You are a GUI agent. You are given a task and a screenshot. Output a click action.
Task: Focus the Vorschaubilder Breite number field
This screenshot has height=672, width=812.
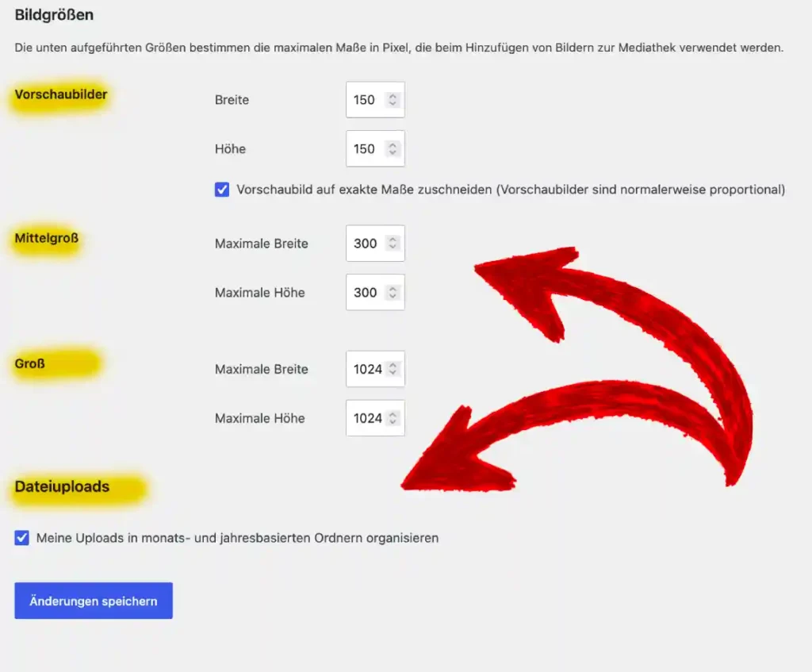375,99
